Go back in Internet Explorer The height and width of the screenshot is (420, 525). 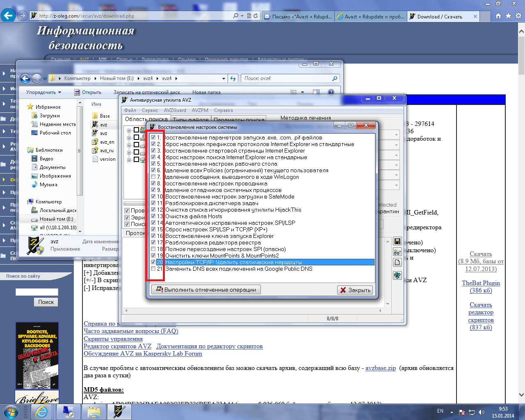8,16
